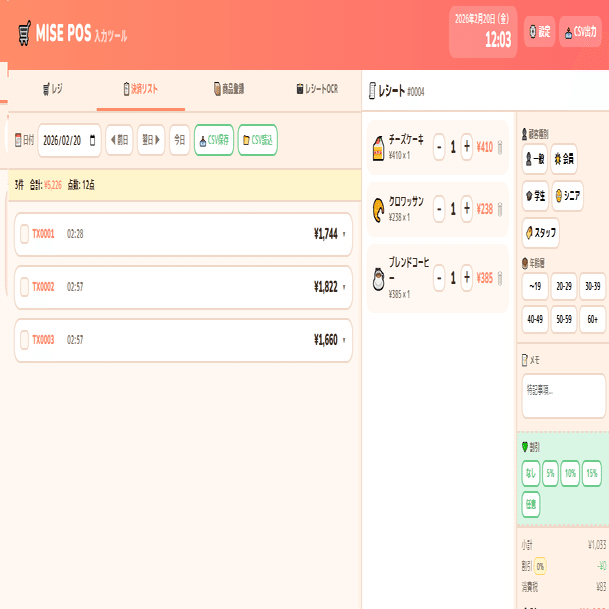Screen dimensions: 609x609
Task: Click the メモ text area
Action: pos(564,396)
